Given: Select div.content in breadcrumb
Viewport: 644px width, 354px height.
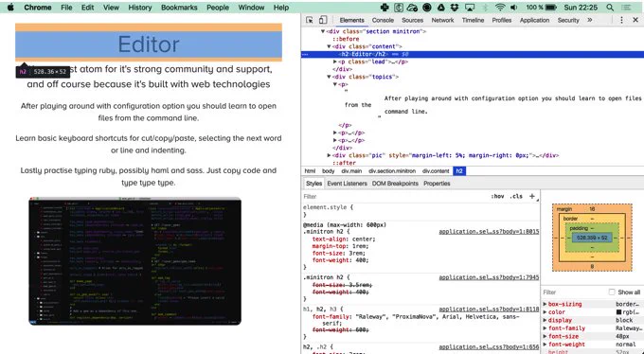Looking at the screenshot, I should 436,171.
